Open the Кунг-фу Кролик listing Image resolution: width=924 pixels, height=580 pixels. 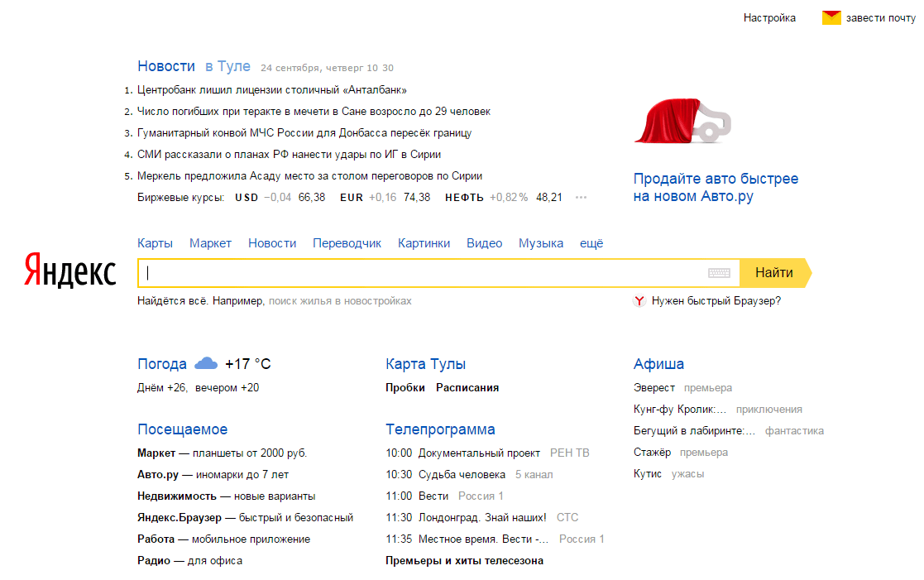679,410
